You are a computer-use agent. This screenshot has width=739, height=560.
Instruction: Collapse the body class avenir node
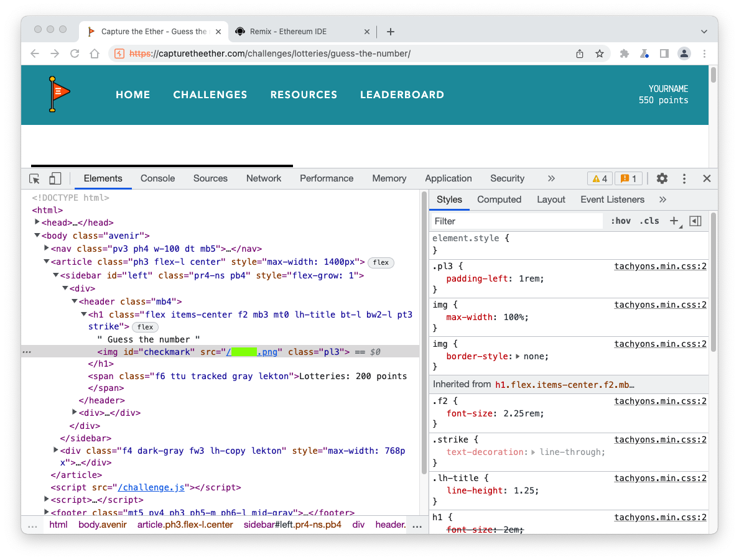point(38,236)
